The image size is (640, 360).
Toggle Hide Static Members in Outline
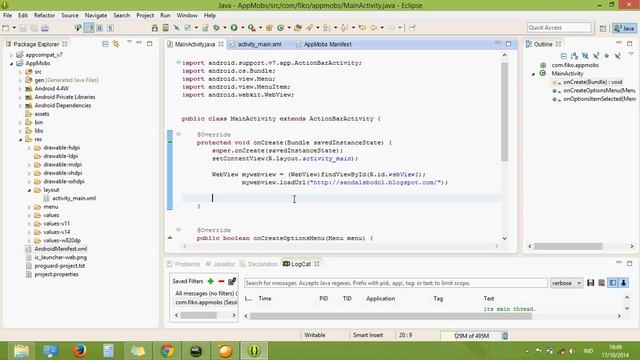(x=596, y=56)
